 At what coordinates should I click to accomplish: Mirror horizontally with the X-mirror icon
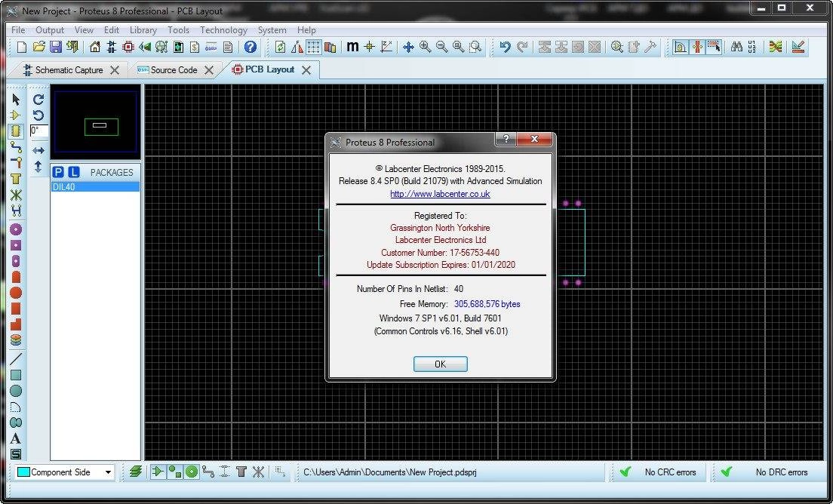pyautogui.click(x=38, y=151)
